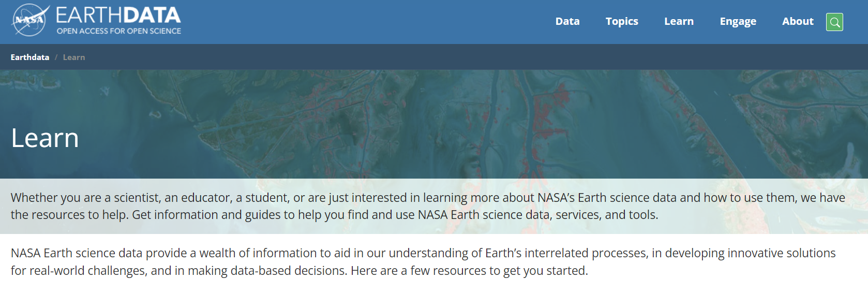Click the EARTHDATA wordmark in header
Screen dimensions: 868x293
pos(118,15)
